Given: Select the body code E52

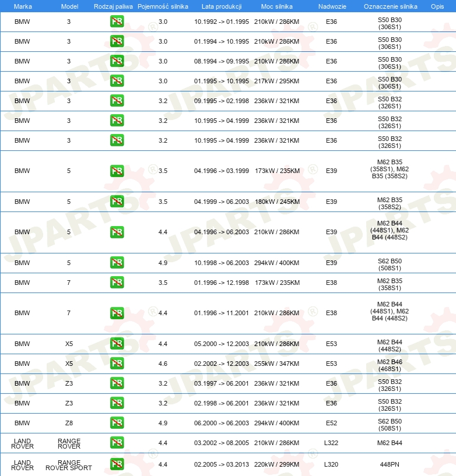Looking at the screenshot, I should [x=331, y=423].
